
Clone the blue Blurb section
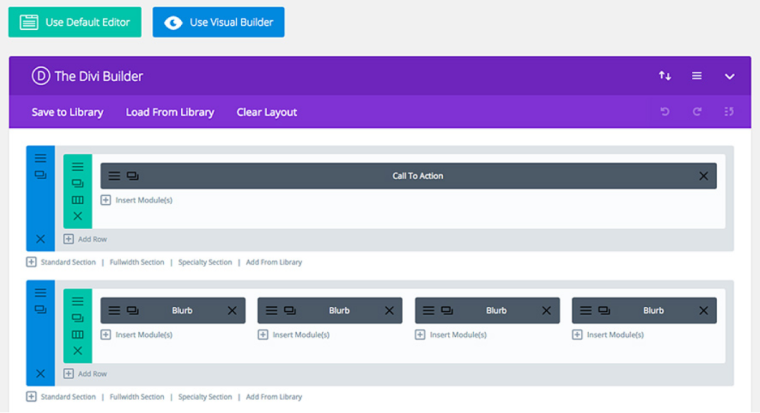(41, 309)
